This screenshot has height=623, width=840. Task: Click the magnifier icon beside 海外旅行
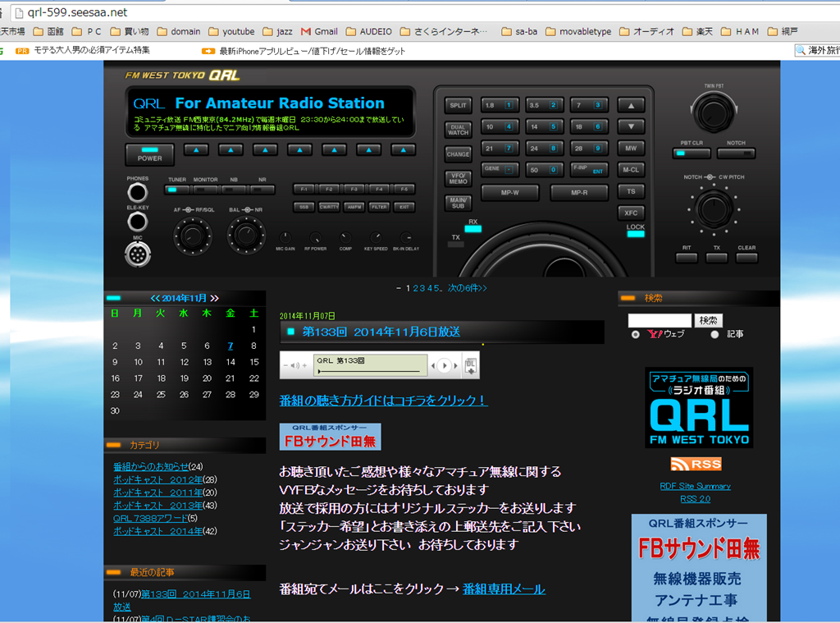click(801, 50)
